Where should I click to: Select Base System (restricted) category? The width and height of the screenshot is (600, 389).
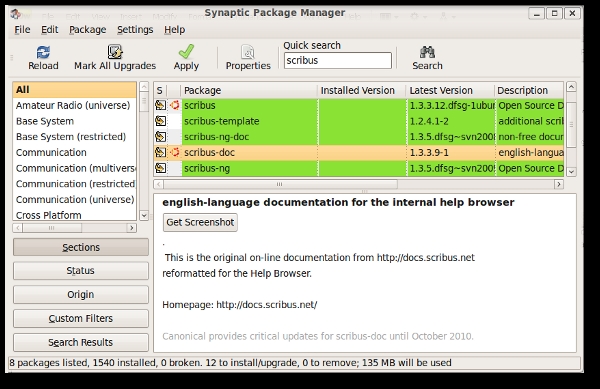[75, 137]
